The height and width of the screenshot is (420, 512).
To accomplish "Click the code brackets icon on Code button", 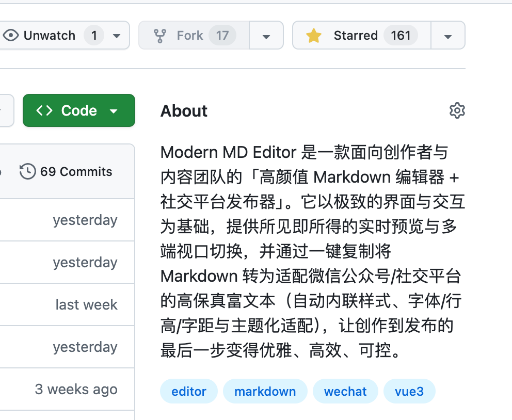I will pyautogui.click(x=45, y=110).
